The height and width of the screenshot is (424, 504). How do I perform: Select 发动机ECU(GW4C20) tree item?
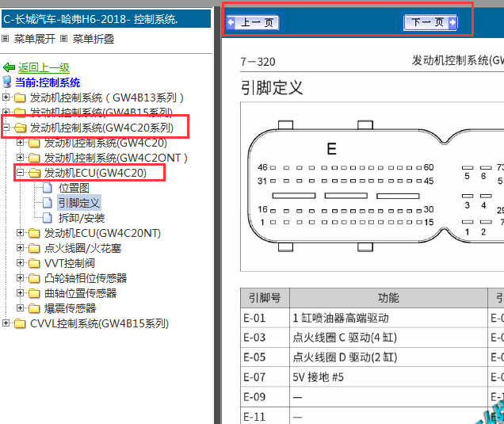[95, 173]
